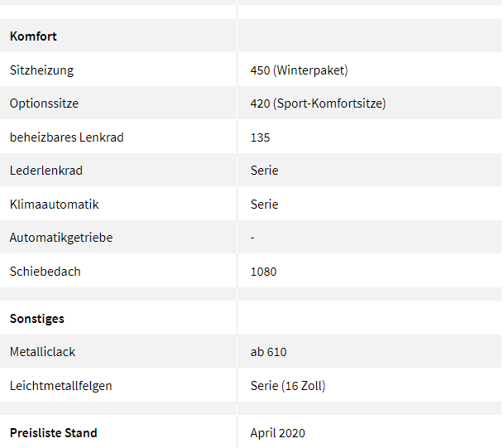Select the Sitzheizung row label
504x448 pixels.
tap(41, 70)
